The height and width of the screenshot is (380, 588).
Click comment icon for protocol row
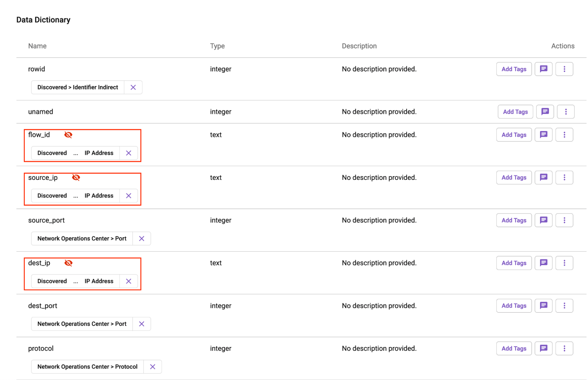coord(543,348)
